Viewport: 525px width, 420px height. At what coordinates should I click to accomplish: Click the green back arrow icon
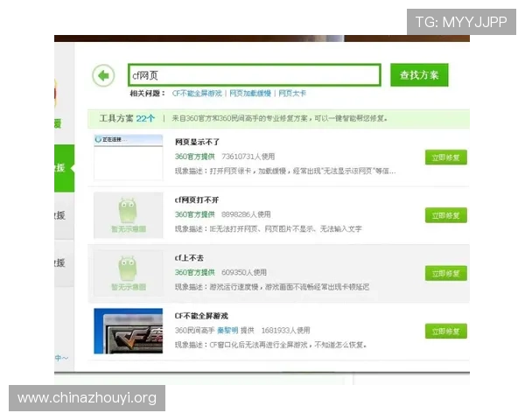(x=103, y=75)
